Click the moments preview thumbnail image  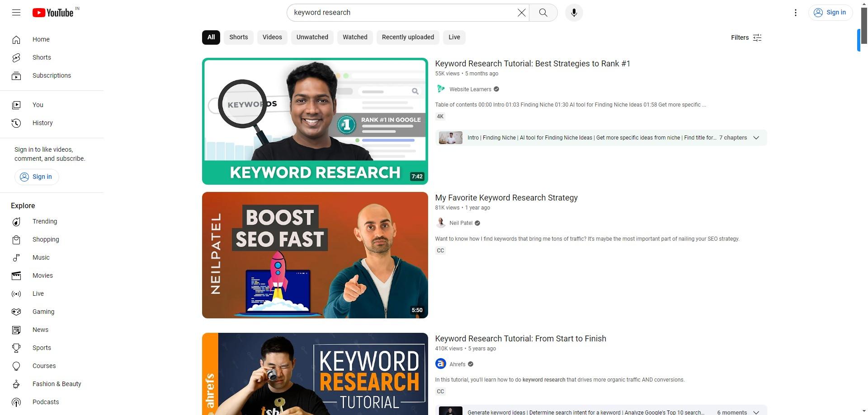point(451,411)
